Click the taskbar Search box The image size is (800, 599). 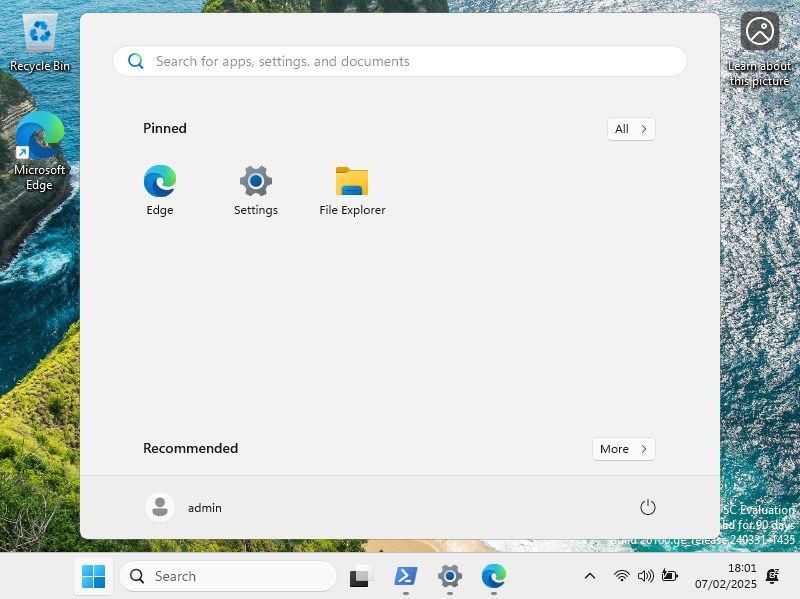(228, 576)
